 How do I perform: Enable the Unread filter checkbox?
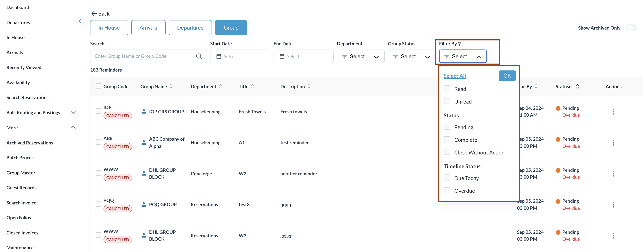pyautogui.click(x=447, y=101)
